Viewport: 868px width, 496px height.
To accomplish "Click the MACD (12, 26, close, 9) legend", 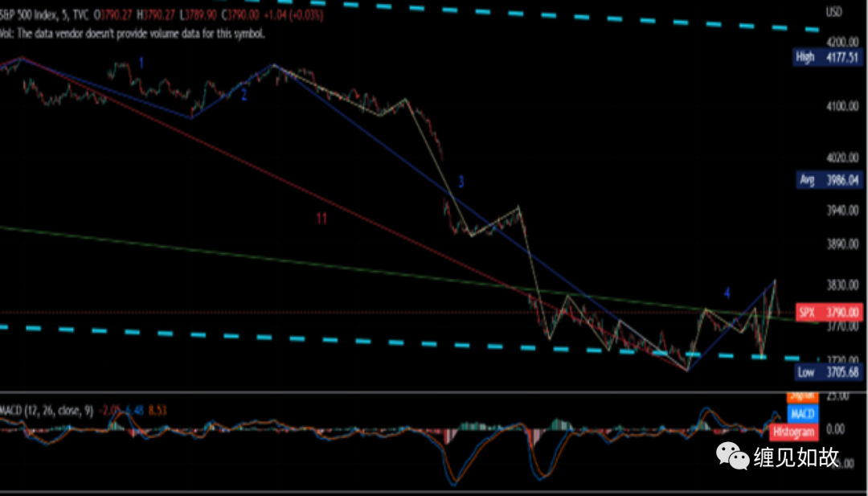I will pyautogui.click(x=47, y=411).
